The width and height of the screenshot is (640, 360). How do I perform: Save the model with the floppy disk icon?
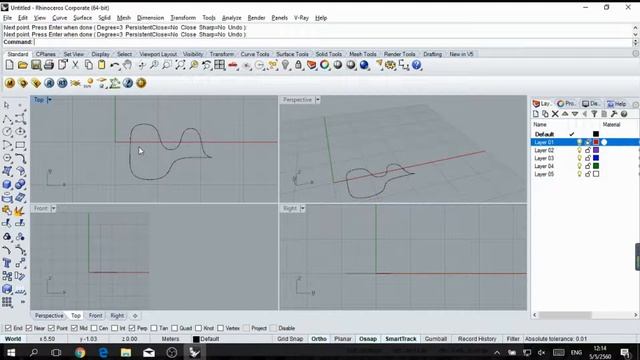36,65
